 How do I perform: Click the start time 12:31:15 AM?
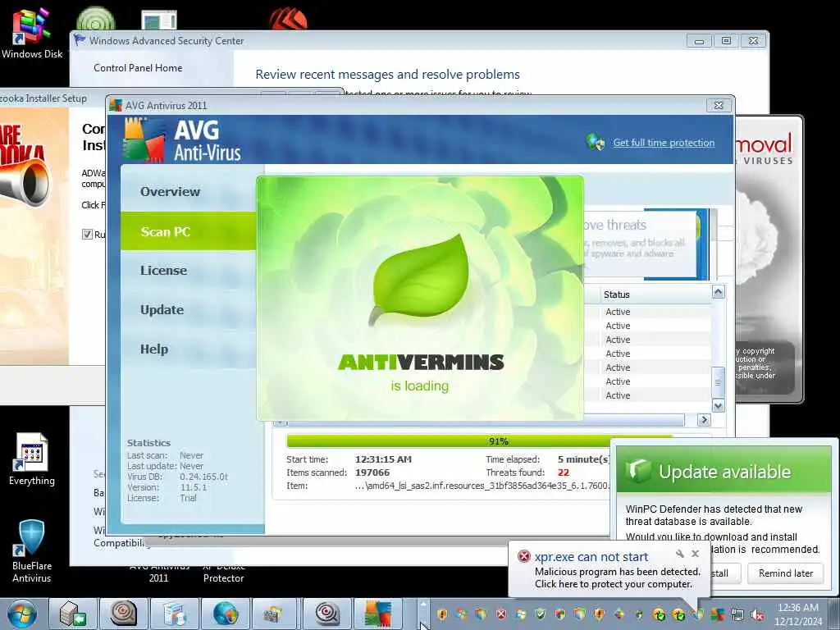(x=384, y=459)
